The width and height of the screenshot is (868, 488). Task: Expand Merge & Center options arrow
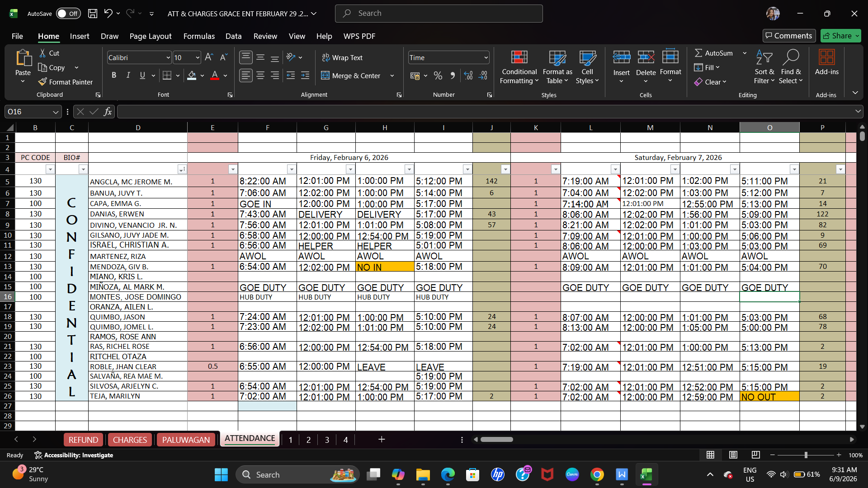point(392,75)
